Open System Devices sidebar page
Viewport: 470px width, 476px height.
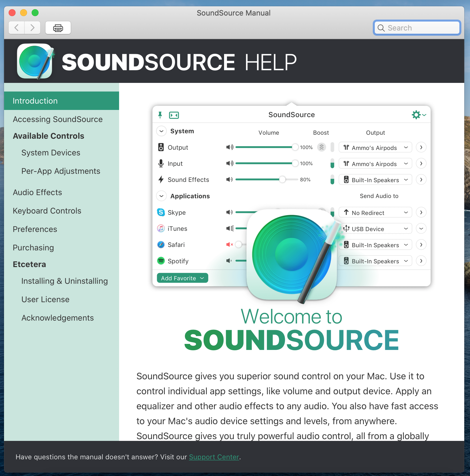(x=51, y=153)
